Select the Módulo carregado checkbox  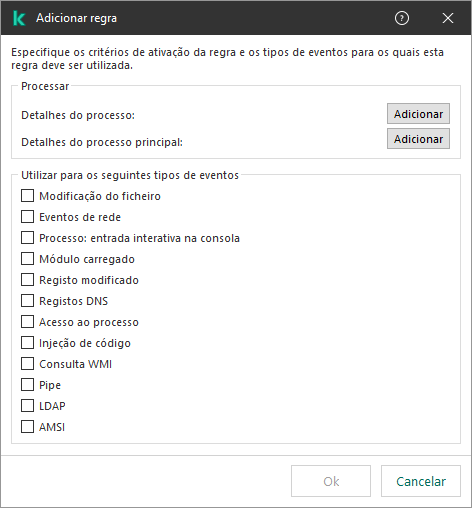click(27, 259)
